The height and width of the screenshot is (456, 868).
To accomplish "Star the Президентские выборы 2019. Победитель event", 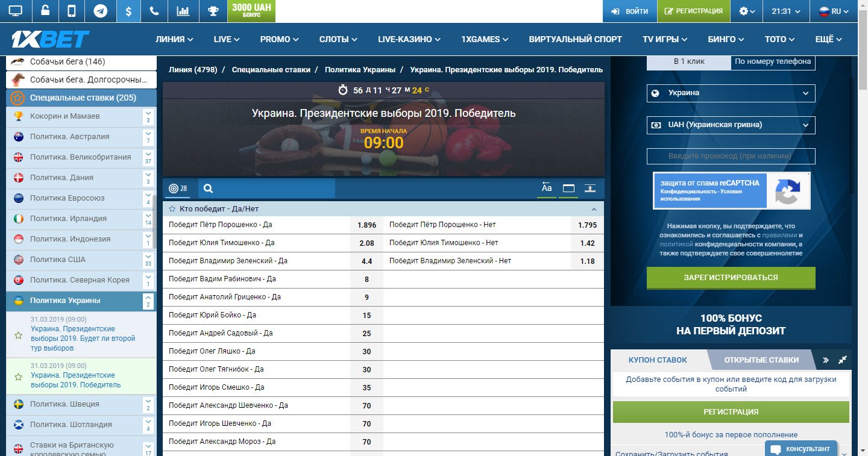I will [18, 376].
